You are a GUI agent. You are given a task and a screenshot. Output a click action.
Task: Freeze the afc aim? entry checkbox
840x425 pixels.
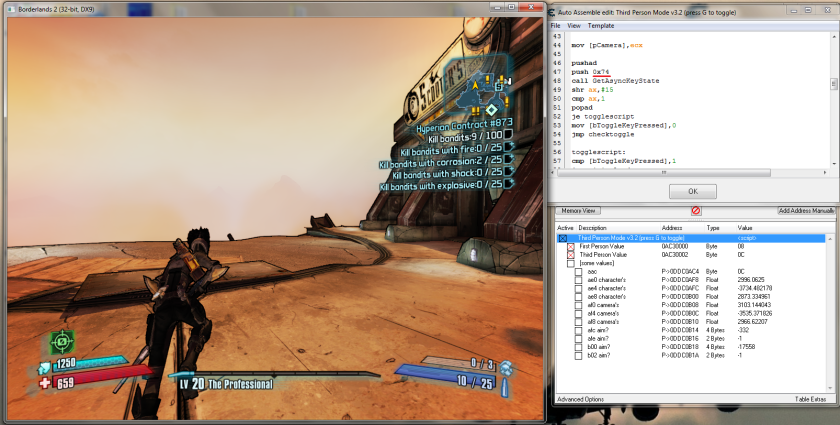click(578, 330)
